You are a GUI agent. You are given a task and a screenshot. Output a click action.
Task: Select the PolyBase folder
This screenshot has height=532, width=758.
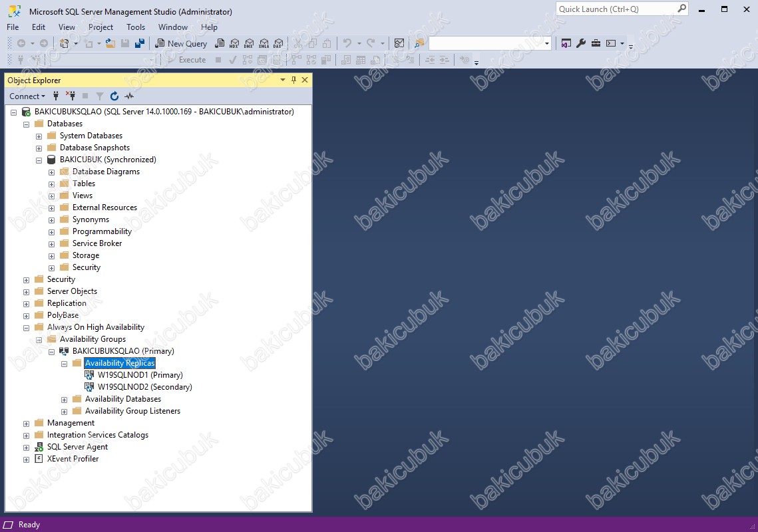coord(63,315)
